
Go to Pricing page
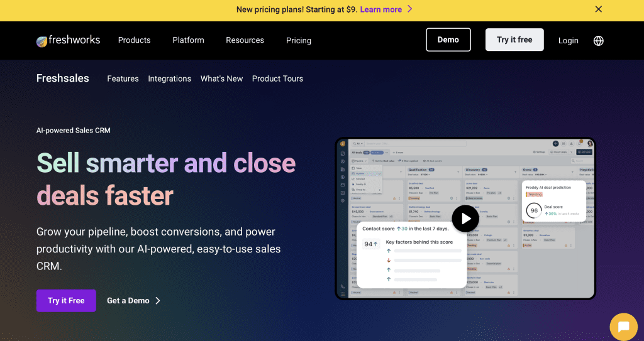pos(299,41)
